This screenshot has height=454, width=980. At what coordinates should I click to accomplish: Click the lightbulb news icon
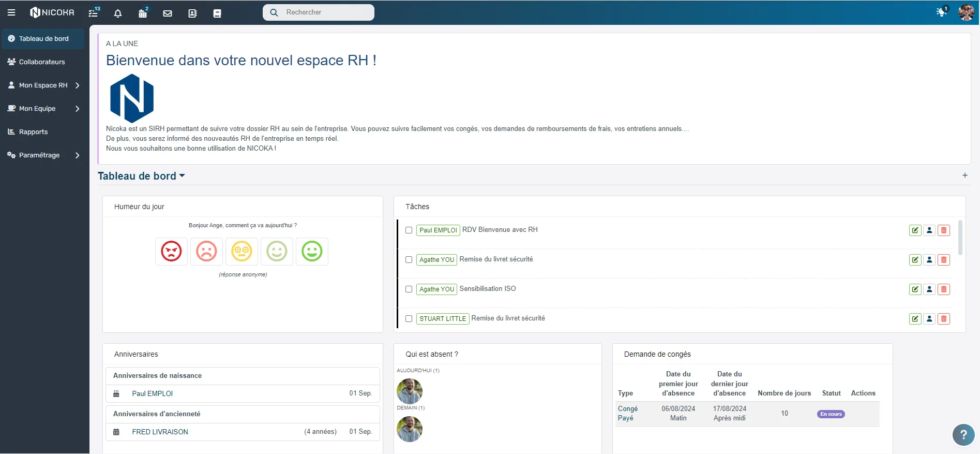point(941,11)
